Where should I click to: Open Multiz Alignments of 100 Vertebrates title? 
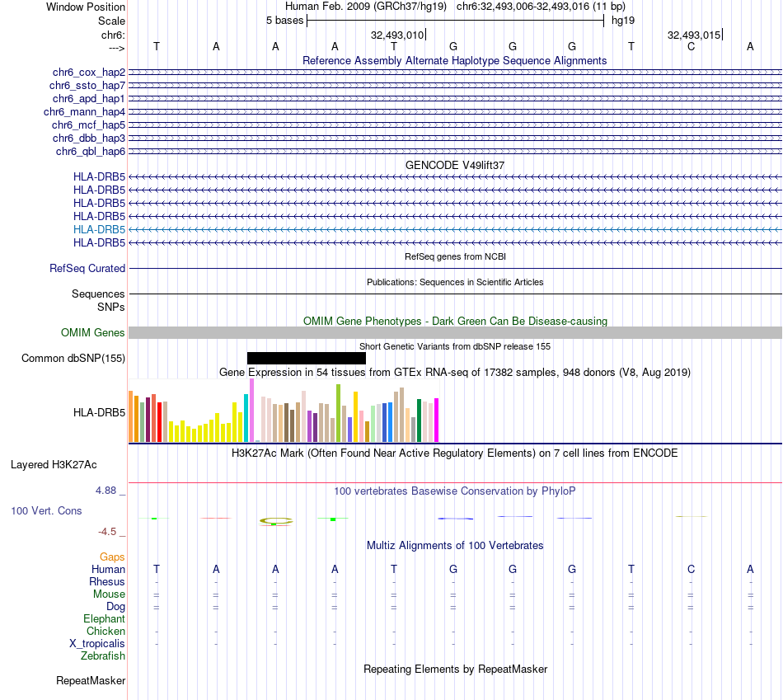pyautogui.click(x=455, y=546)
